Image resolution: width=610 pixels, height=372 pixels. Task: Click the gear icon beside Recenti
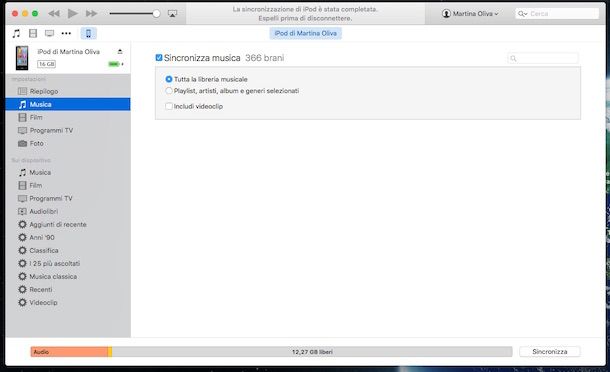pyautogui.click(x=23, y=290)
